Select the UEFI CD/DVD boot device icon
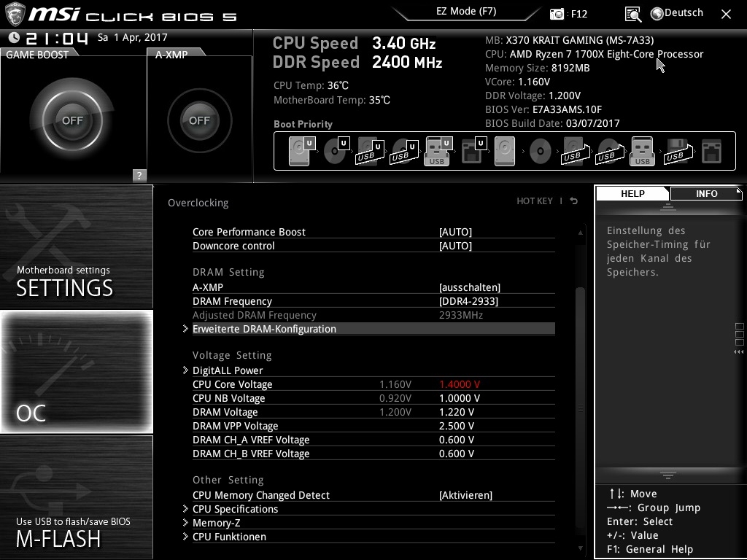The height and width of the screenshot is (560, 747). [336, 152]
